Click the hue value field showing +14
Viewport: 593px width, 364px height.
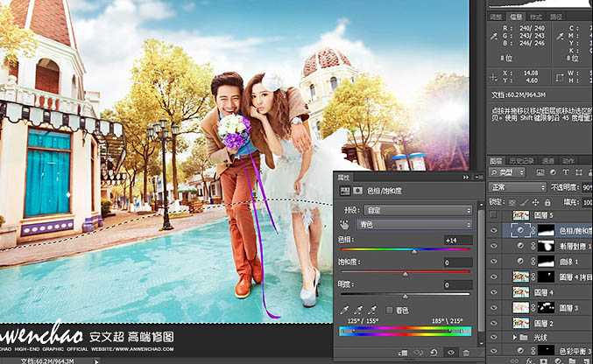coord(458,241)
